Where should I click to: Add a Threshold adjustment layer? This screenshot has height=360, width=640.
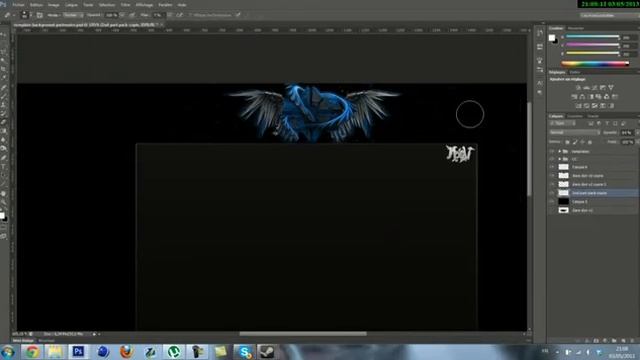(595, 106)
